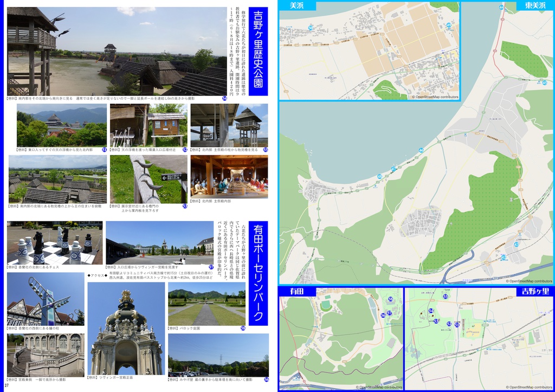Click the caption 香蘭社の北側にあるチェス
This screenshot has height=392, width=555.
tap(33, 267)
